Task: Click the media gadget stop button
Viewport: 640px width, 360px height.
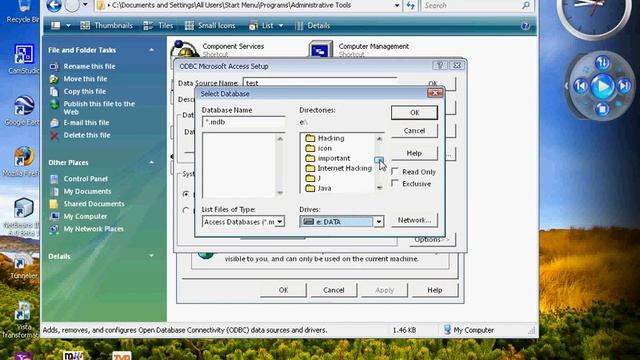Action: click(x=602, y=109)
